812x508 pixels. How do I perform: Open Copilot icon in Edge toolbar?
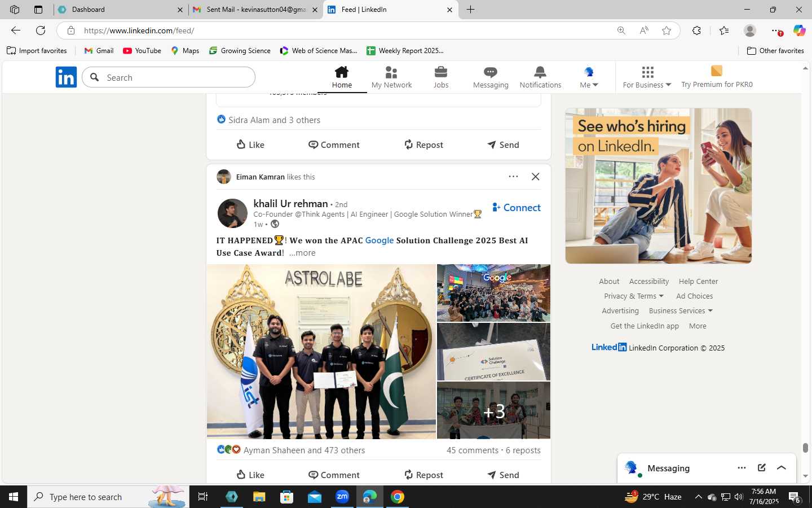[x=799, y=30]
